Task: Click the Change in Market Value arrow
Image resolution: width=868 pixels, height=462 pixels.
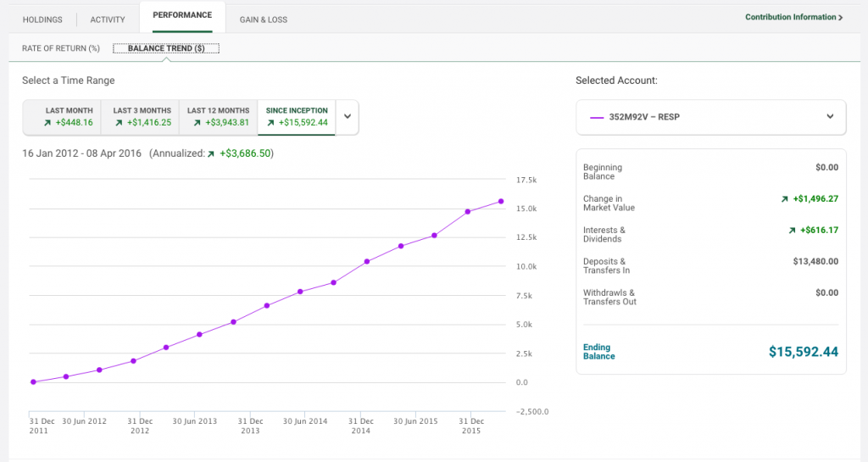Action: (784, 199)
